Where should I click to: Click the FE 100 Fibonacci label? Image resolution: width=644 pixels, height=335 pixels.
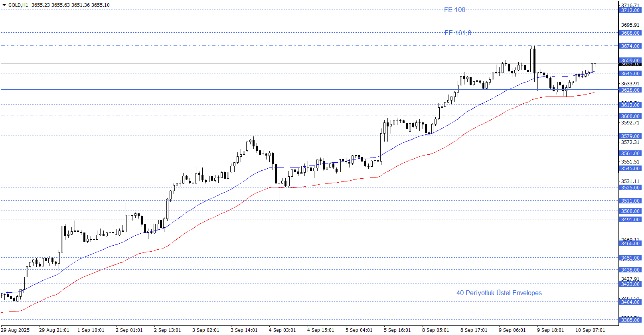[x=455, y=10]
